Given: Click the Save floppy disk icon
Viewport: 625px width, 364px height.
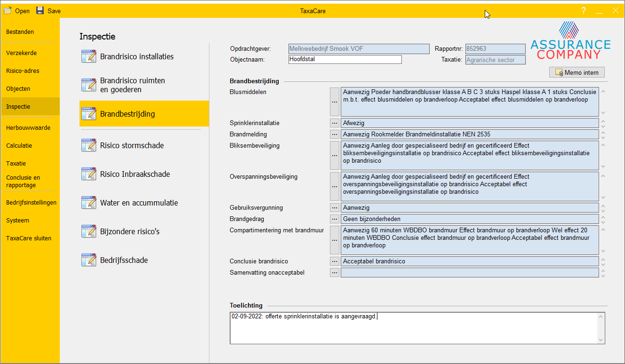Looking at the screenshot, I should (x=40, y=10).
